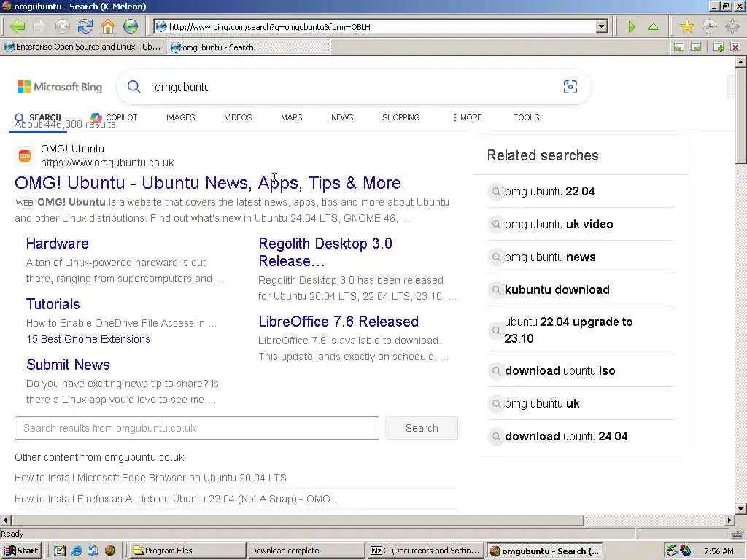
Task: Switch to Shopping results
Action: coord(400,117)
